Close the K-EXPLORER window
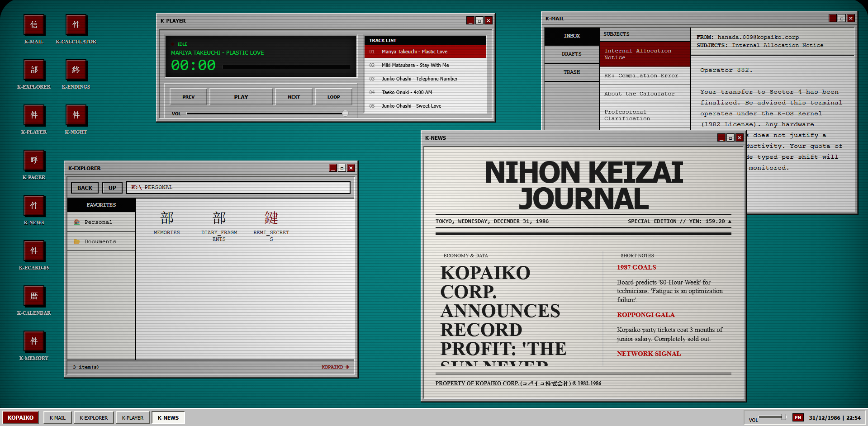Image resolution: width=868 pixels, height=426 pixels. [351, 168]
